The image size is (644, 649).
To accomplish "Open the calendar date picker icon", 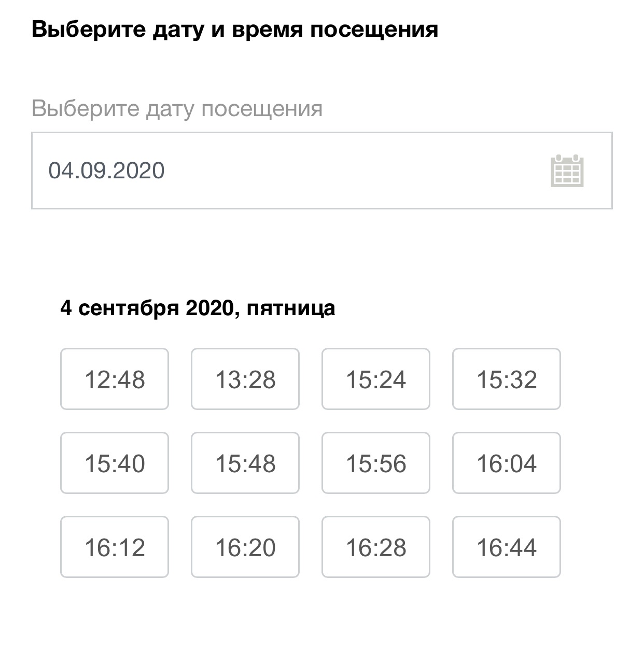I will point(567,171).
